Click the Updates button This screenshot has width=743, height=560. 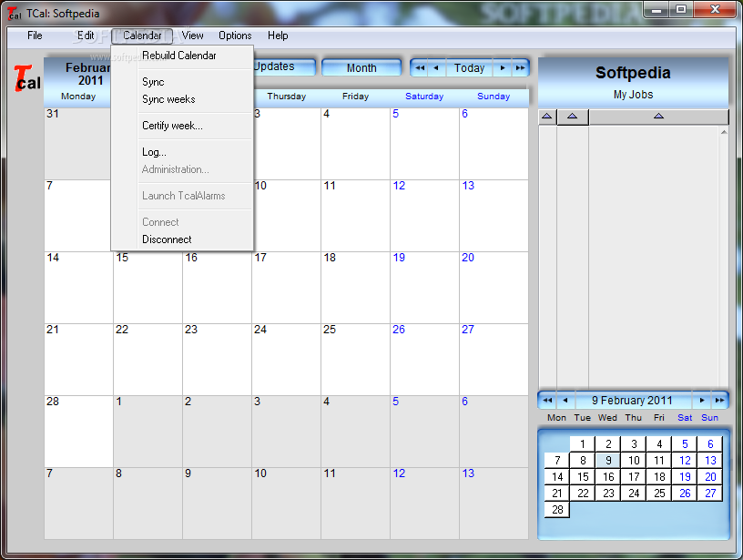click(284, 66)
